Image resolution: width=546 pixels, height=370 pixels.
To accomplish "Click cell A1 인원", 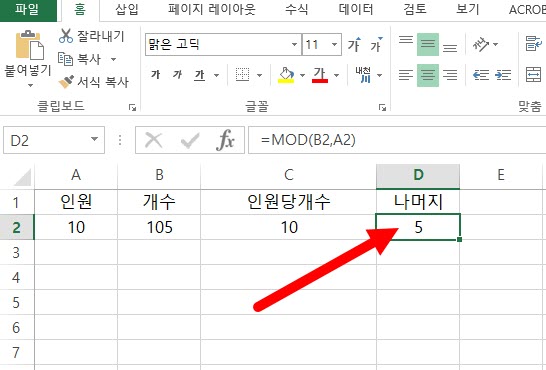I will 76,202.
